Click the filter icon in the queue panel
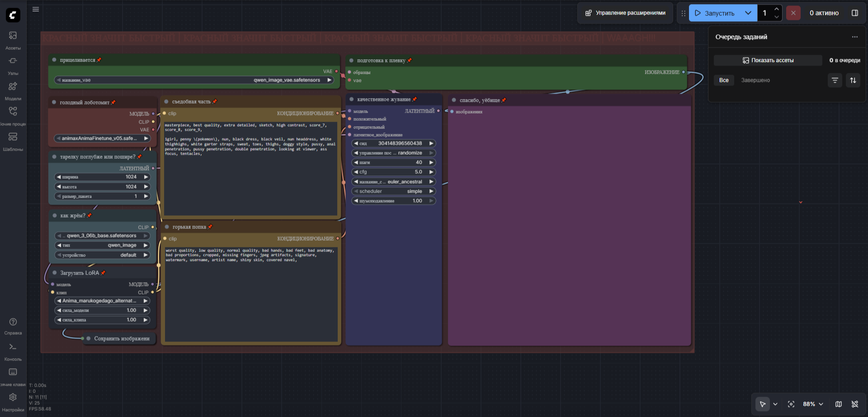This screenshot has width=868, height=417. coord(835,81)
